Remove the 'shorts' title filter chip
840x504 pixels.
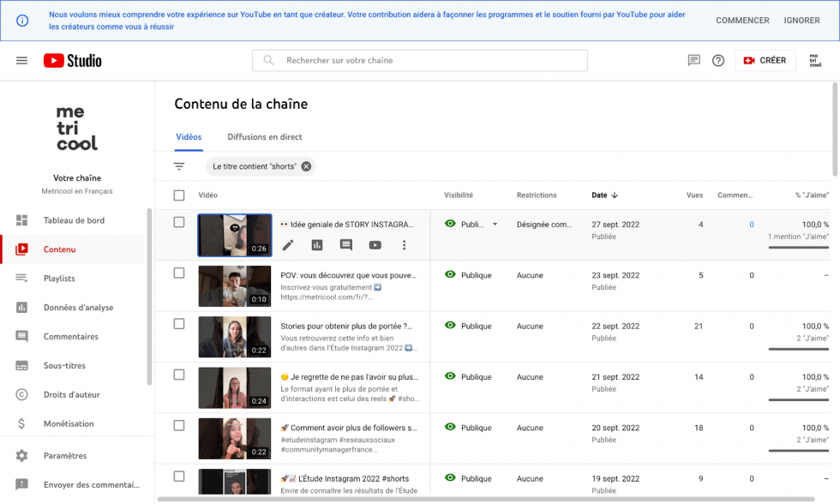coord(306,166)
